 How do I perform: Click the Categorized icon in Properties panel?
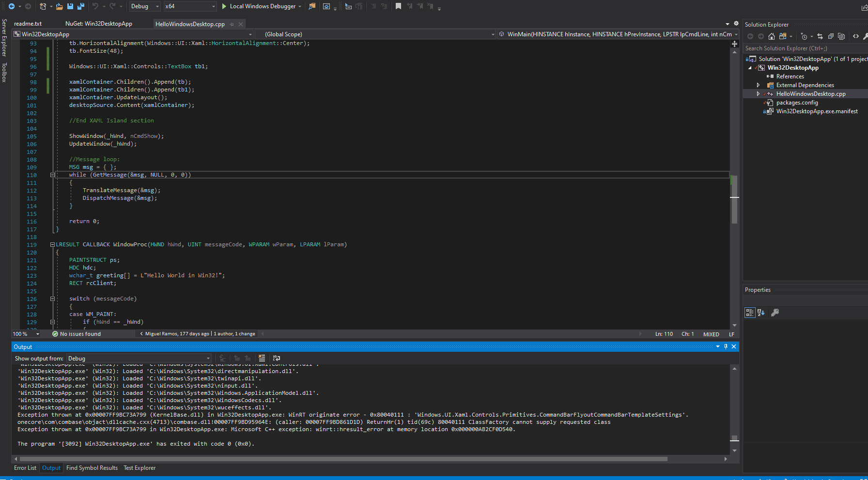750,313
